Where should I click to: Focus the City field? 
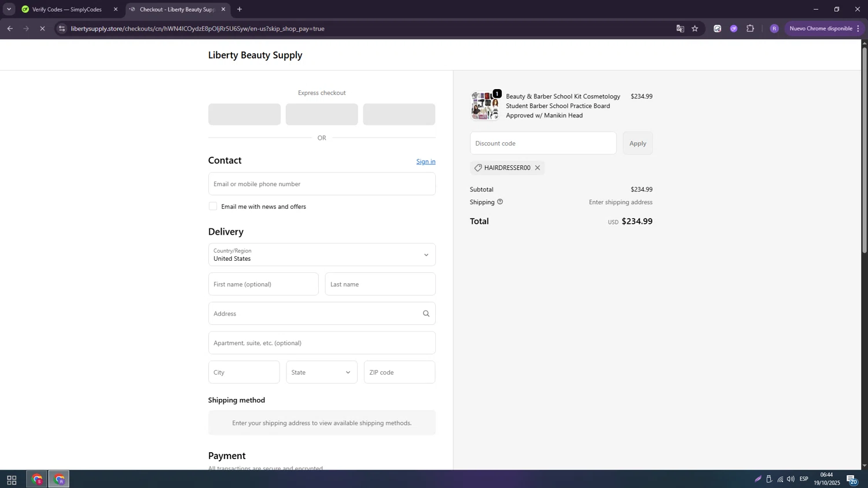[244, 372]
